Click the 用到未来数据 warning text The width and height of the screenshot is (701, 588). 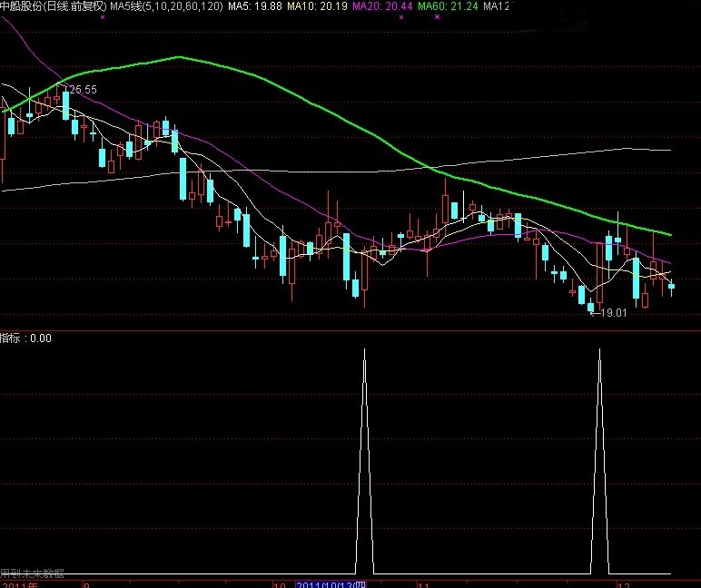tap(33, 573)
